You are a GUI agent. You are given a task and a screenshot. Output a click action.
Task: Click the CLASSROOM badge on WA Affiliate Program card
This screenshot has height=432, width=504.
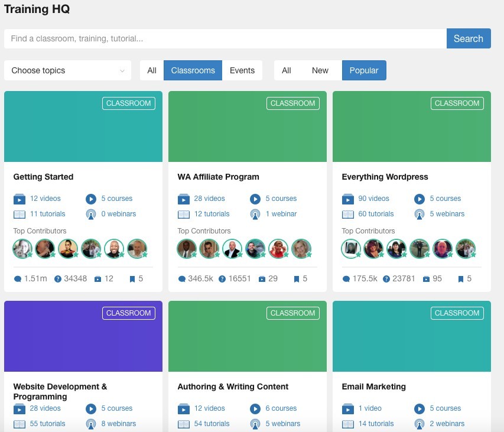click(293, 103)
